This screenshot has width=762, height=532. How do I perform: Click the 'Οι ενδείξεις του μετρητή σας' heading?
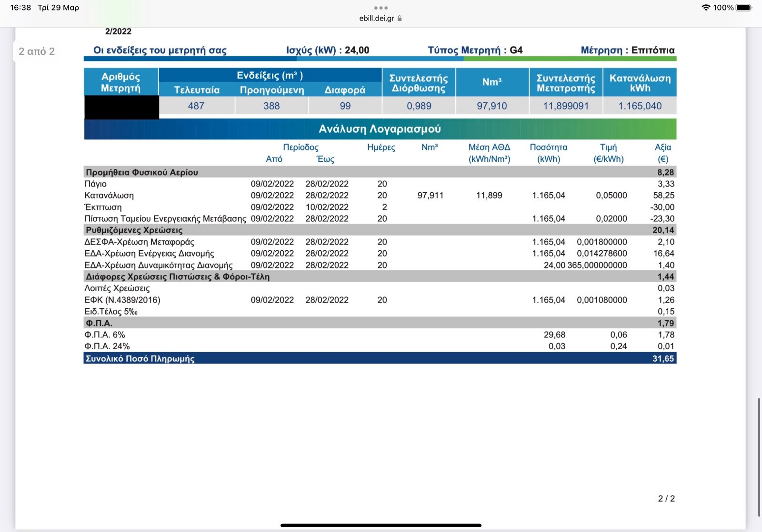(x=160, y=50)
